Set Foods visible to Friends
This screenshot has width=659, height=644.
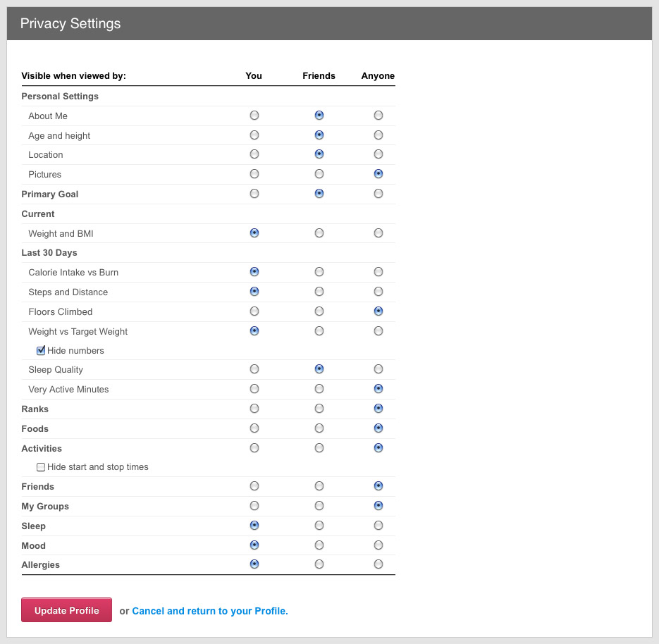(319, 428)
